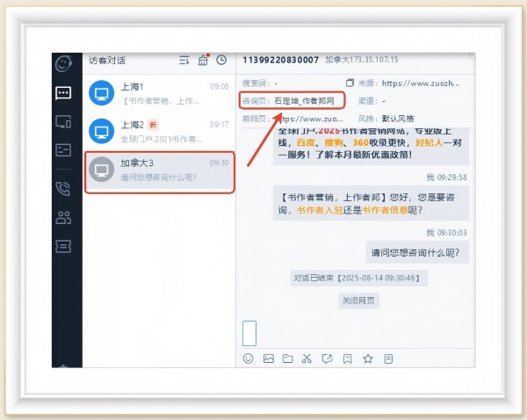Click the copy icon beside 搜索词 field
This screenshot has height=420, width=527.
coord(350,83)
